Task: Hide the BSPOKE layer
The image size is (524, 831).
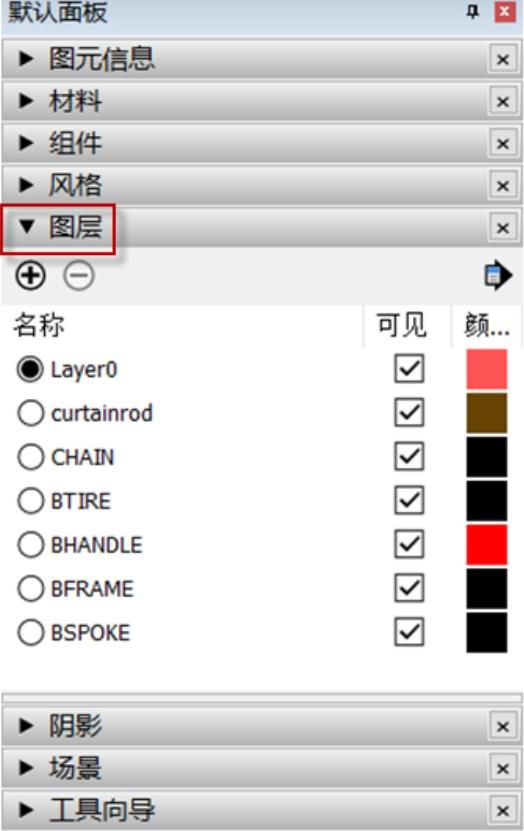Action: tap(409, 632)
